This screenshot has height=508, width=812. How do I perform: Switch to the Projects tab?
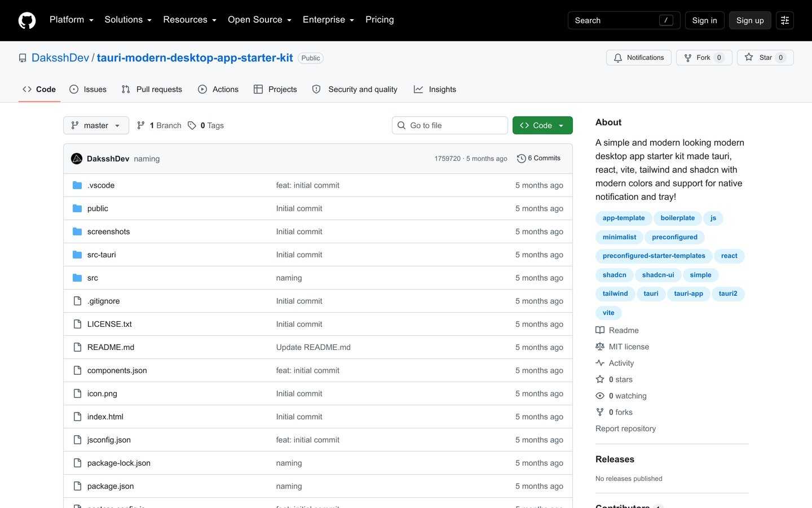click(x=275, y=89)
